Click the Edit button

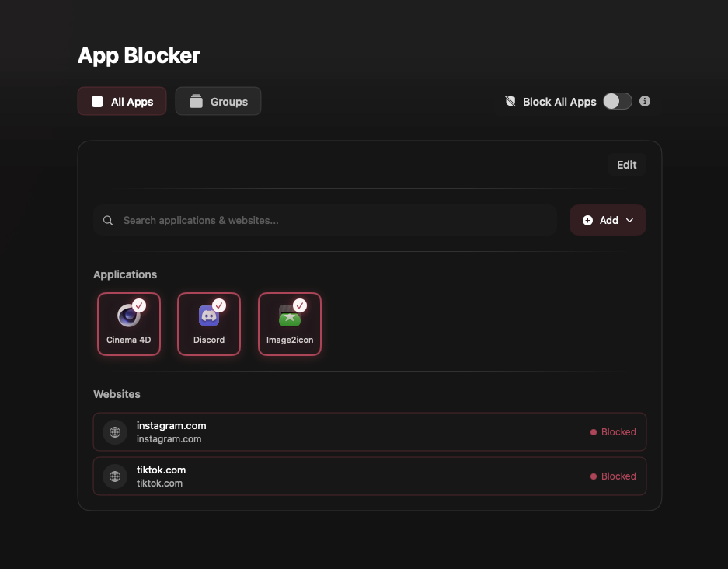[626, 165]
